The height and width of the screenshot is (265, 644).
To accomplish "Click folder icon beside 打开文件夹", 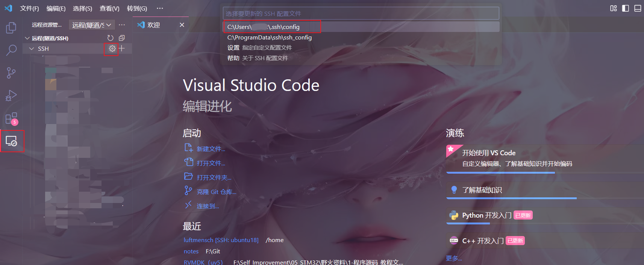I will pyautogui.click(x=188, y=176).
